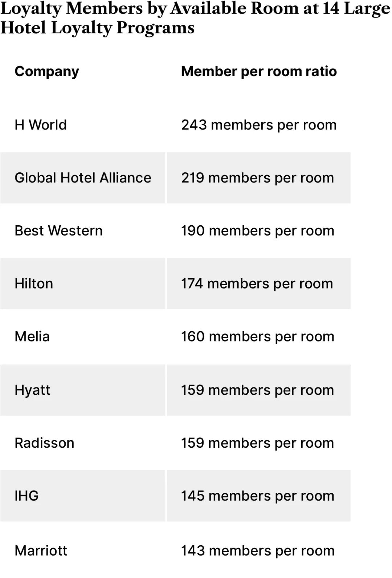The height and width of the screenshot is (578, 392).
Task: Select the IHG company cell
Action: (x=26, y=496)
